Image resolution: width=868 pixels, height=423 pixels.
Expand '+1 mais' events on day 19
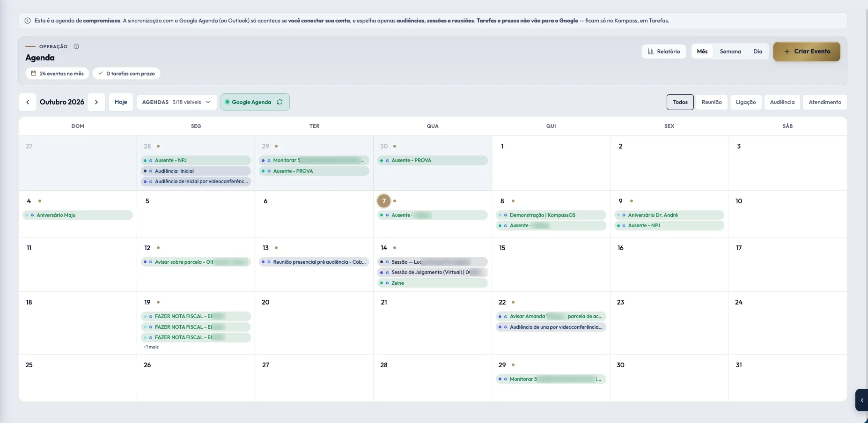pos(151,347)
